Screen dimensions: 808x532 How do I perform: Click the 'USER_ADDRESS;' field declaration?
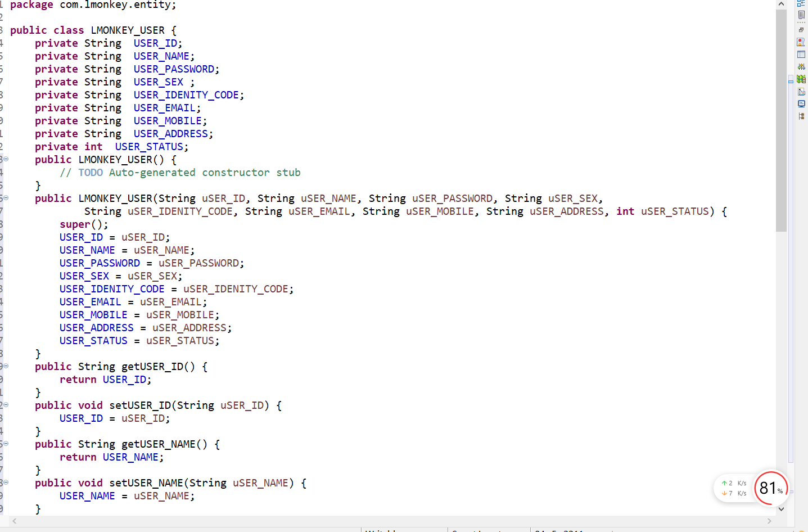174,134
